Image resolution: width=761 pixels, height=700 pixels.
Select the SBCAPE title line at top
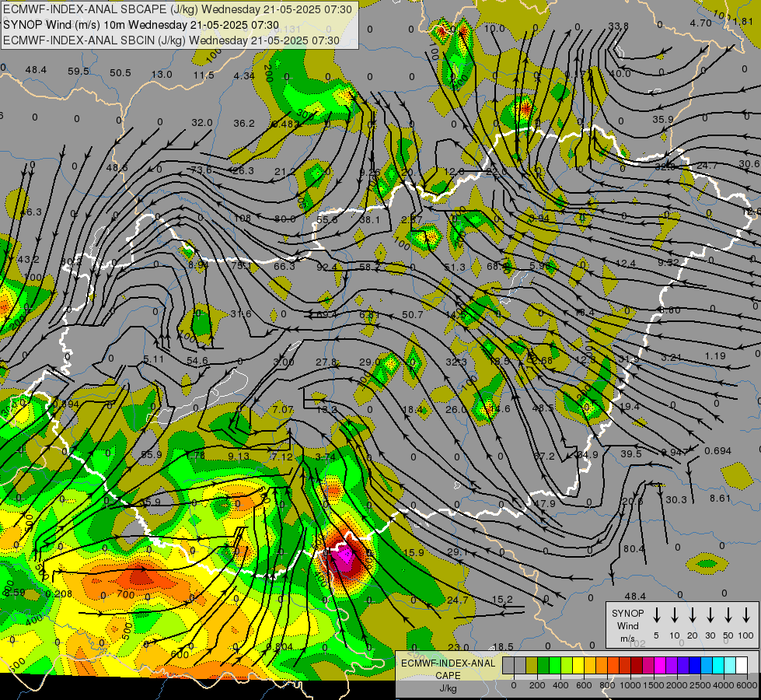tap(178, 9)
